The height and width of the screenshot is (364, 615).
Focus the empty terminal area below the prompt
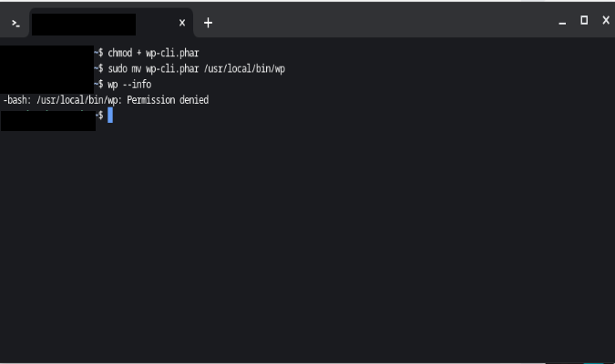pyautogui.click(x=308, y=243)
